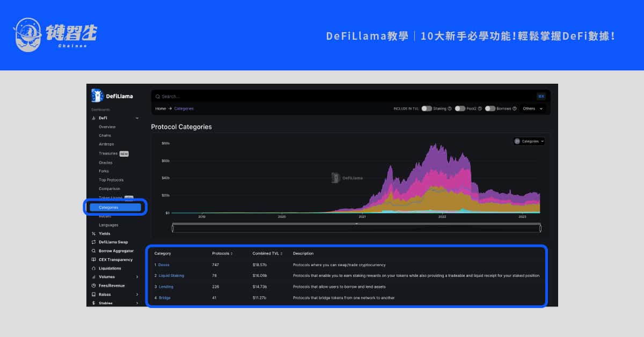
Task: Open Comparison in the DeFi menu
Action: click(109, 188)
